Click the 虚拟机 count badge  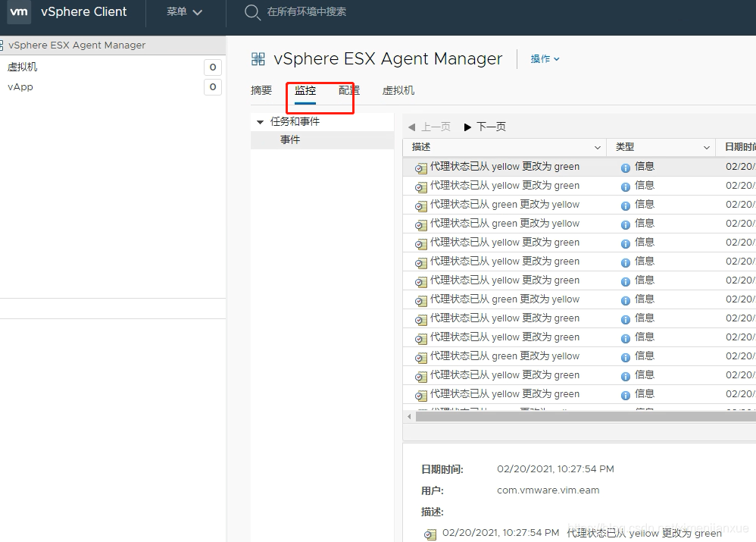point(213,67)
